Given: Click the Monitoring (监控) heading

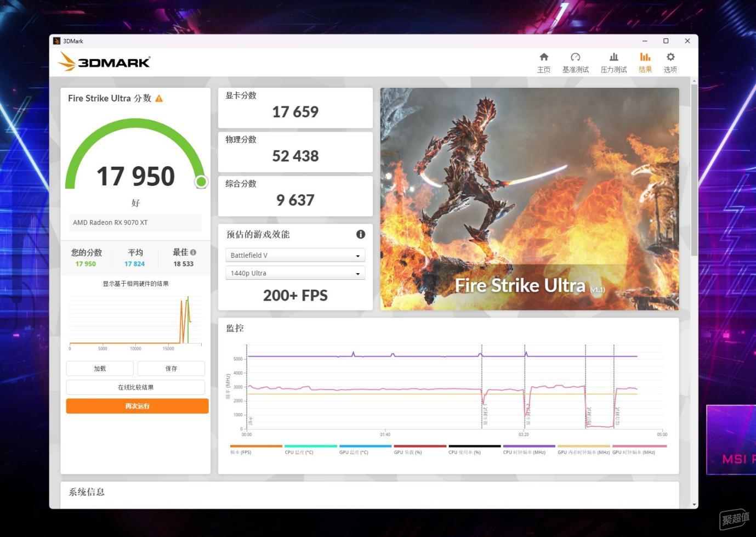Looking at the screenshot, I should 235,328.
